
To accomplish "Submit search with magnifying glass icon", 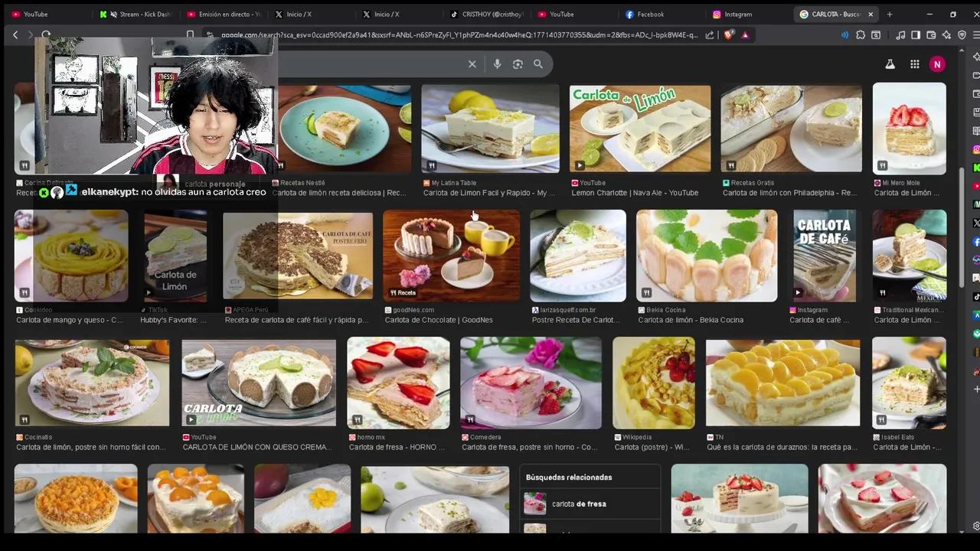I will (x=538, y=64).
